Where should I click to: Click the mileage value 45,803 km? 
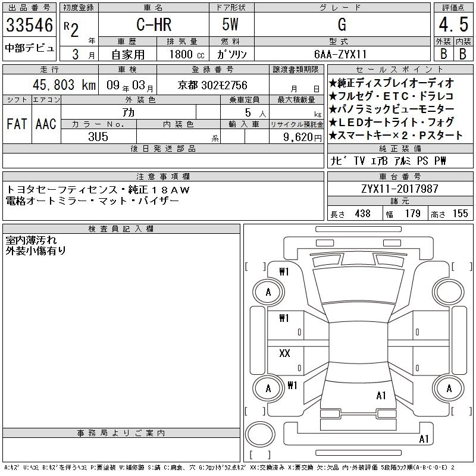[64, 84]
